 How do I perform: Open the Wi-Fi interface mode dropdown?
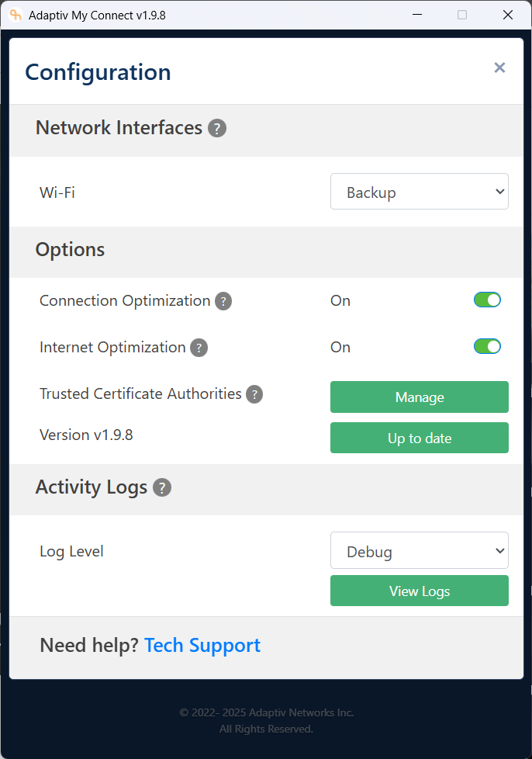click(420, 192)
